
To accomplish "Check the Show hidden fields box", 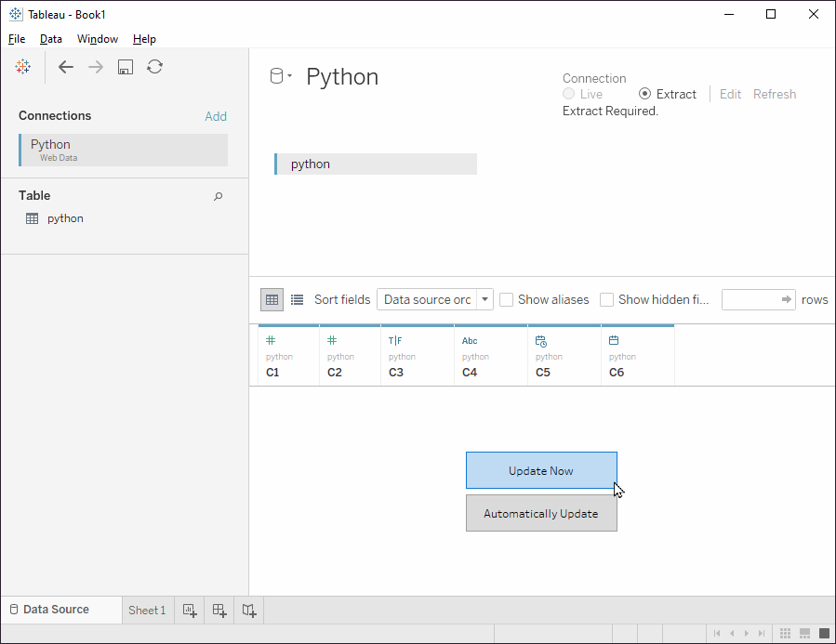I will (x=607, y=299).
